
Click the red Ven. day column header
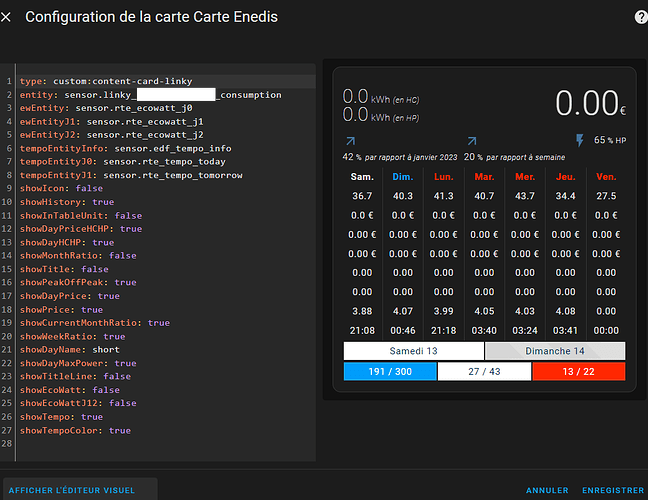coord(606,177)
